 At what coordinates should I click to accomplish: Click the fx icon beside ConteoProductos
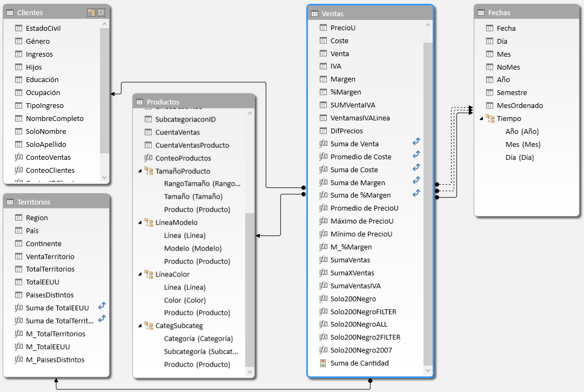pyautogui.click(x=149, y=158)
